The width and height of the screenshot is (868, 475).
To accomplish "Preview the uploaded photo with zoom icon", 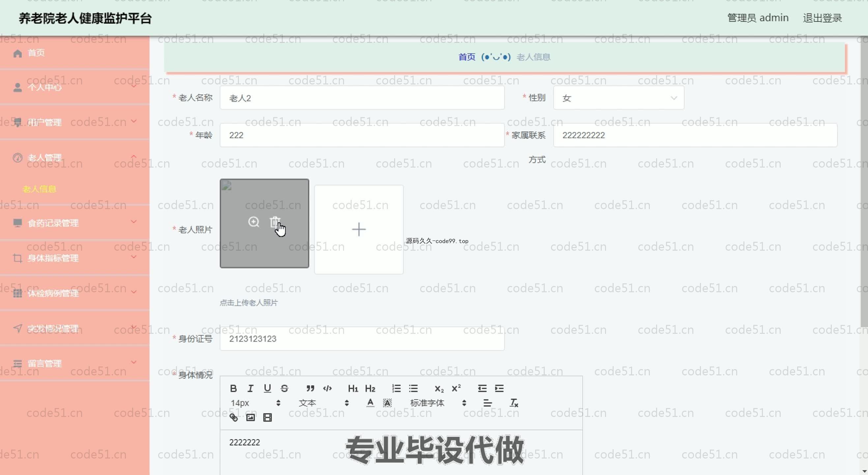I will [254, 222].
